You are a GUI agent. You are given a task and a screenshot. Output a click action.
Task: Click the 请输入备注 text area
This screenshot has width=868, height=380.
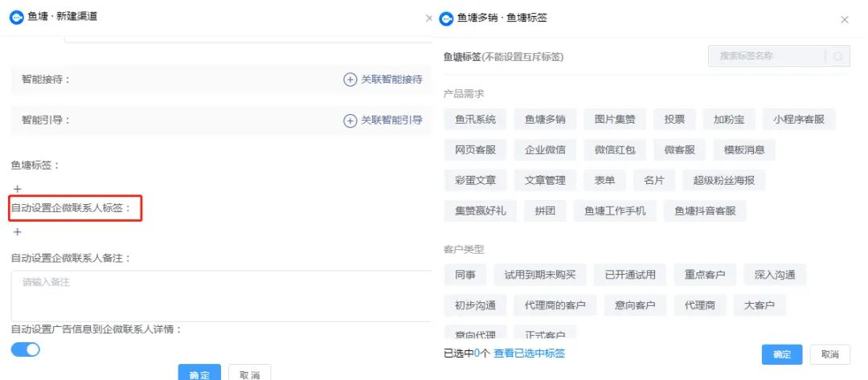222,296
